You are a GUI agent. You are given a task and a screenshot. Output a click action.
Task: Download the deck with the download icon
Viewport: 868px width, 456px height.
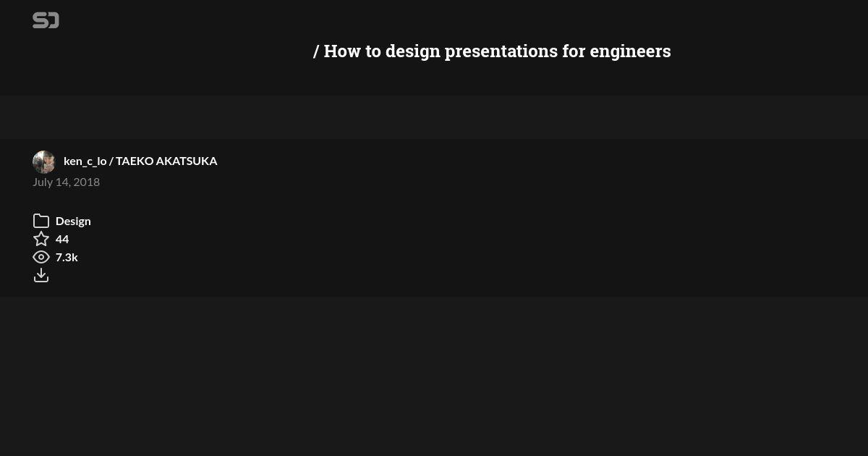(41, 275)
